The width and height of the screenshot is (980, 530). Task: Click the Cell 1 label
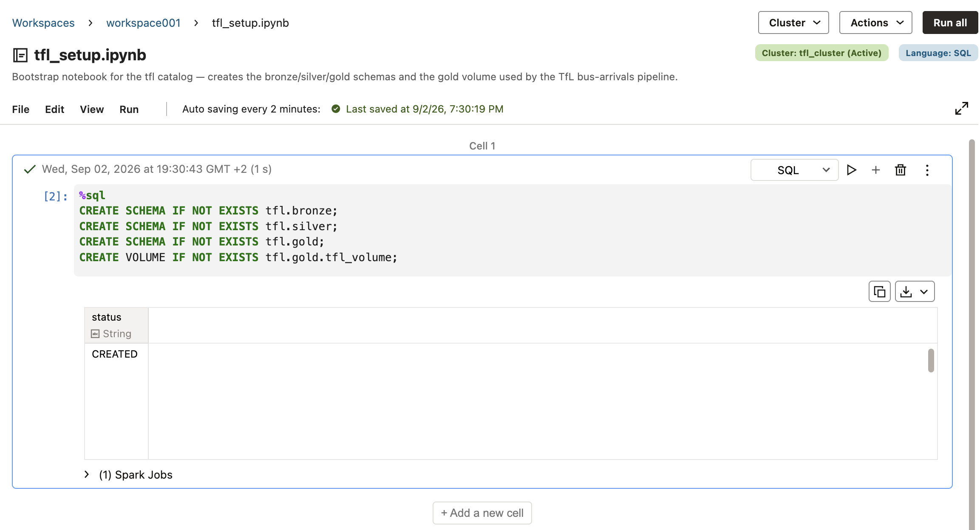pyautogui.click(x=482, y=146)
